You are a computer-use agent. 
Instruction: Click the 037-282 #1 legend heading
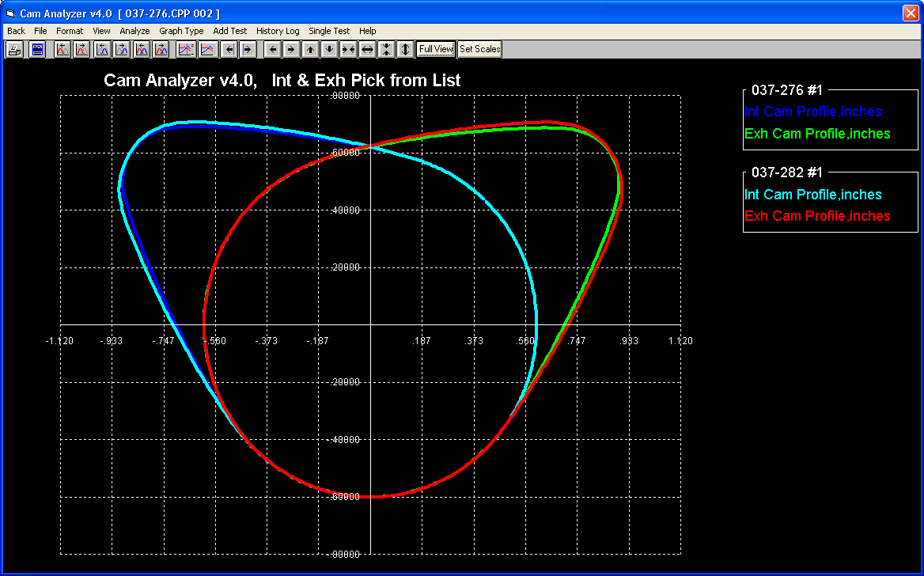pos(786,172)
